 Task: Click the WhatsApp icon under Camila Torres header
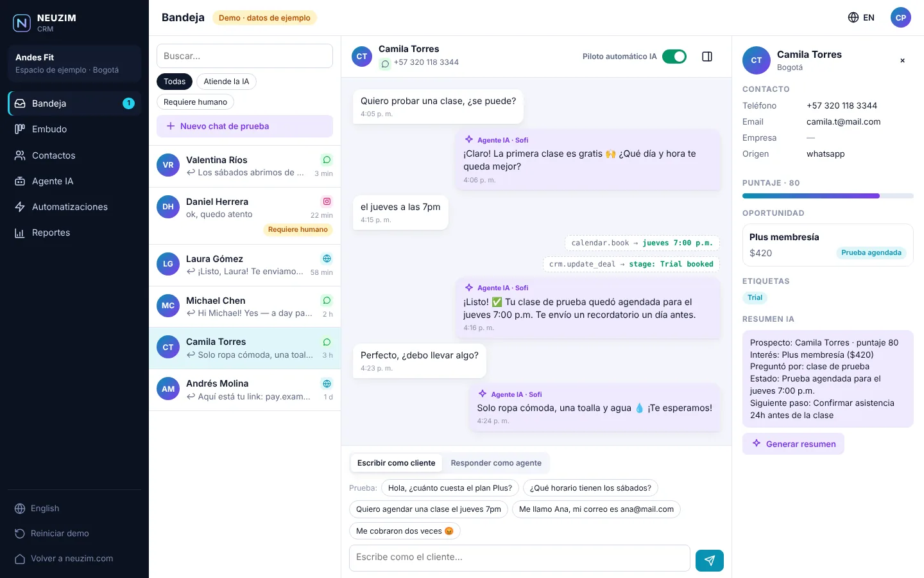click(385, 64)
